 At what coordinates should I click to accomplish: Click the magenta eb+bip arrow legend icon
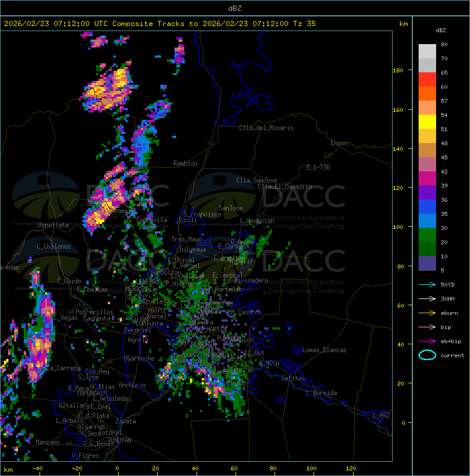pos(427,341)
